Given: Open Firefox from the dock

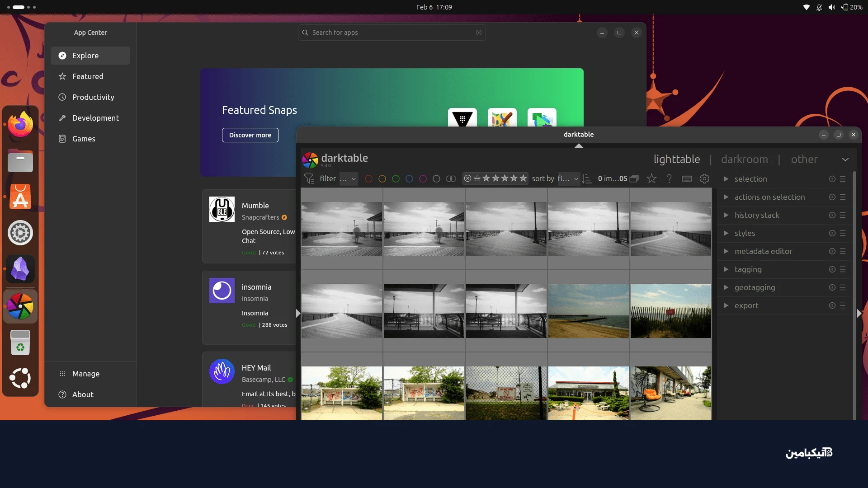Looking at the screenshot, I should (x=20, y=124).
